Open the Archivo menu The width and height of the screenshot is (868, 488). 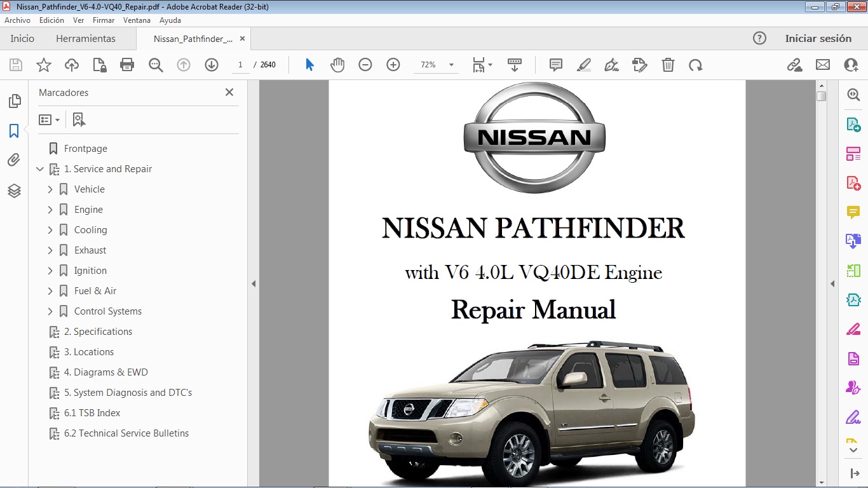point(18,20)
